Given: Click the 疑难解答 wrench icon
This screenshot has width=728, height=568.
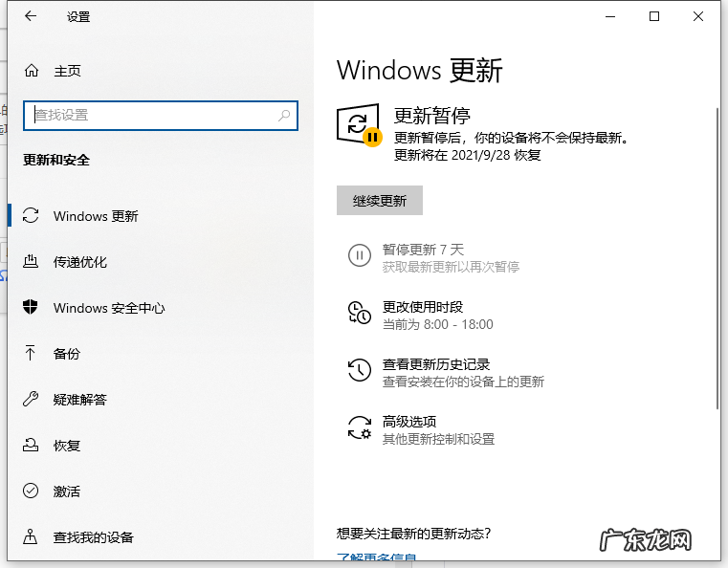Looking at the screenshot, I should (31, 399).
